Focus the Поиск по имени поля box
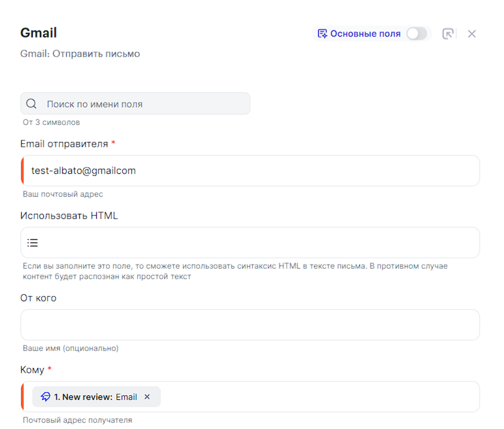The height and width of the screenshot is (429, 504). tap(145, 104)
